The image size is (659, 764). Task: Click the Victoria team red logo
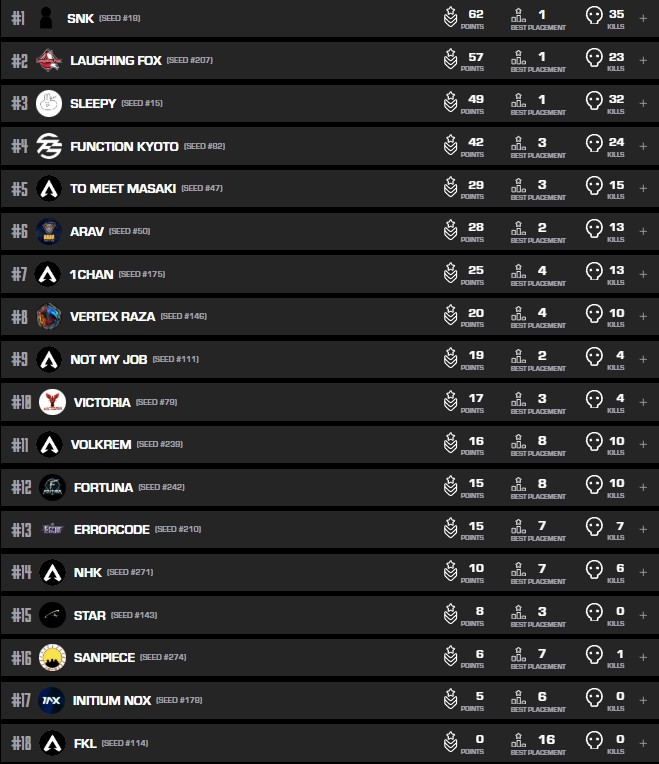[x=52, y=402]
